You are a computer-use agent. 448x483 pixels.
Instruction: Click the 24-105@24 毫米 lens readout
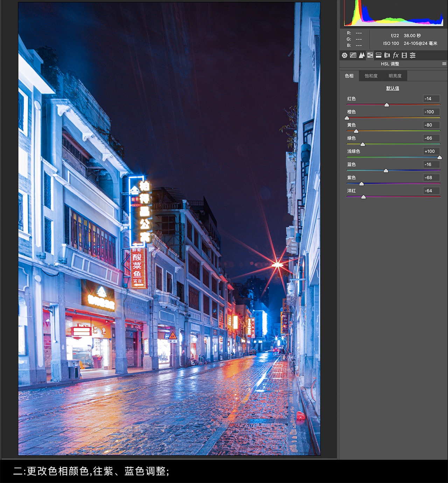(x=420, y=43)
